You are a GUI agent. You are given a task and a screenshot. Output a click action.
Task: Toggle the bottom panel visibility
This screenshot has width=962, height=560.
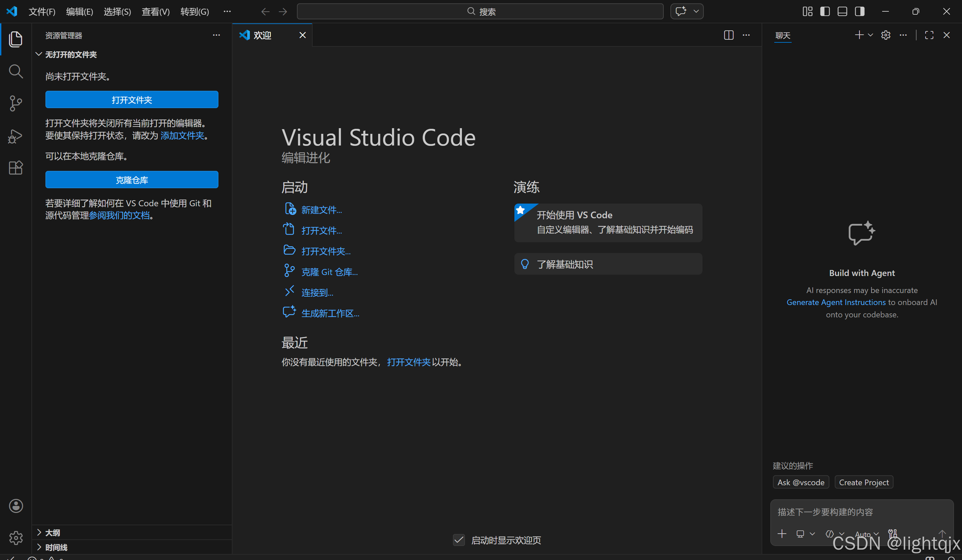842,11
